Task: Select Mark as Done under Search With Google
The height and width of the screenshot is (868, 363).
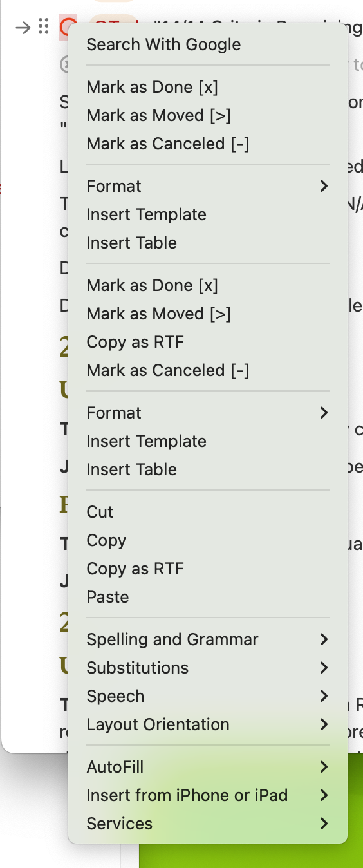Action: [153, 87]
